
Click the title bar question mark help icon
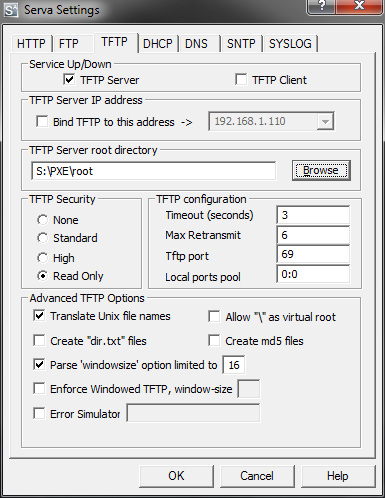[x=321, y=6]
